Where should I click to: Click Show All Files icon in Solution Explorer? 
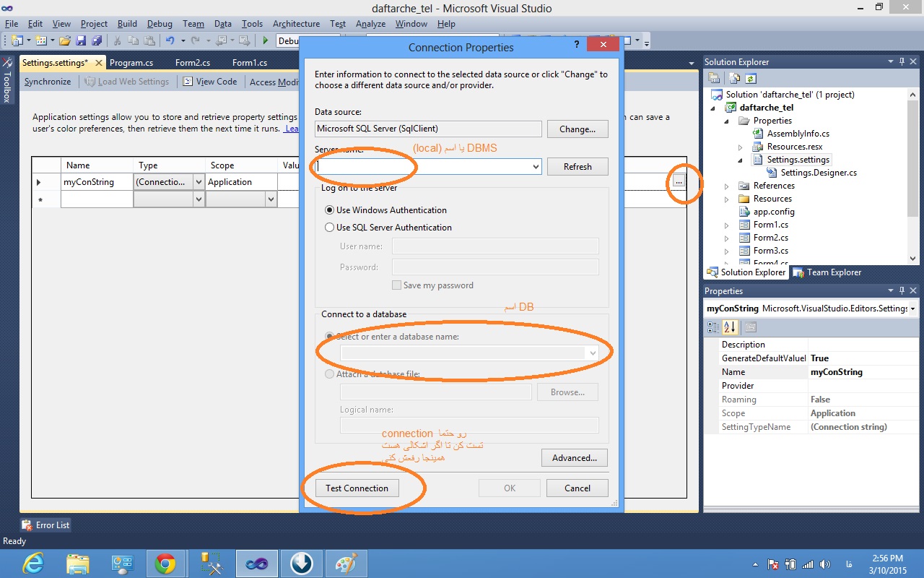735,78
